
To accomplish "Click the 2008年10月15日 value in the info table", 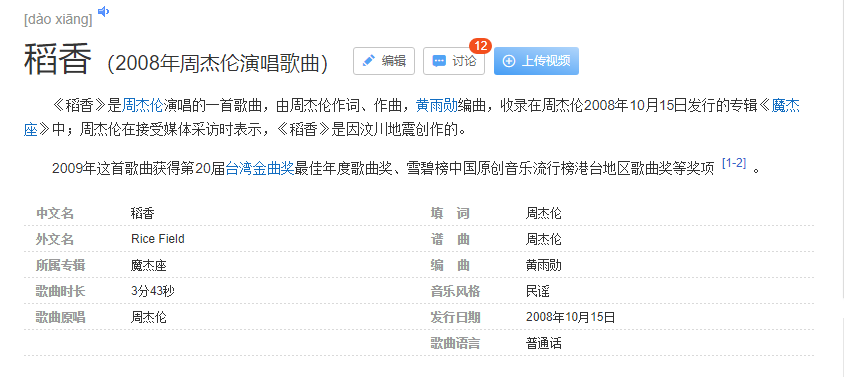I will tap(571, 317).
